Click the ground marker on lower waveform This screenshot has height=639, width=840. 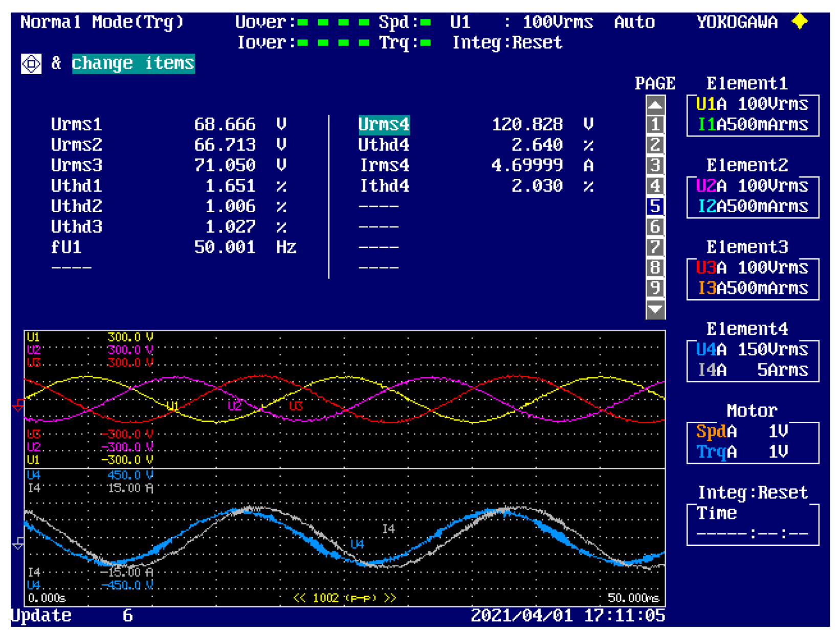pos(18,543)
